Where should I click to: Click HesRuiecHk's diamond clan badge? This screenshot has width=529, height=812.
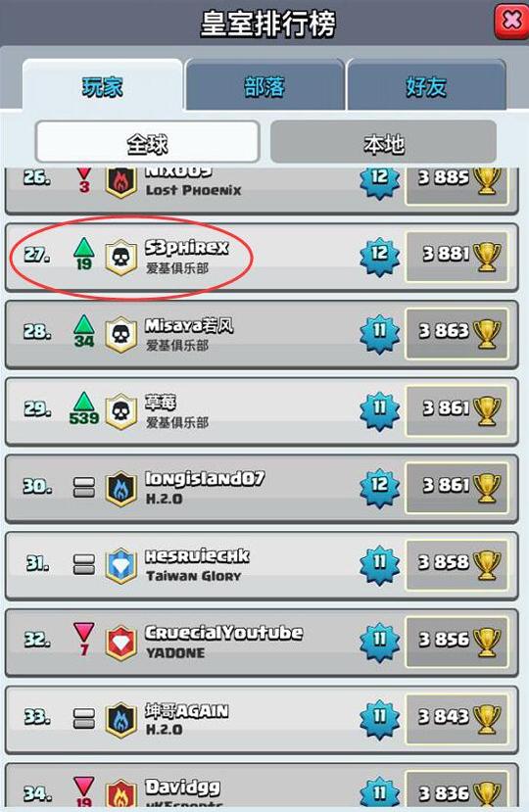click(120, 565)
